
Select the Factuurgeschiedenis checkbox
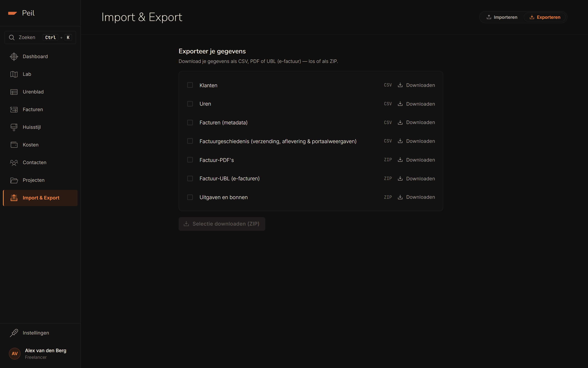click(190, 141)
